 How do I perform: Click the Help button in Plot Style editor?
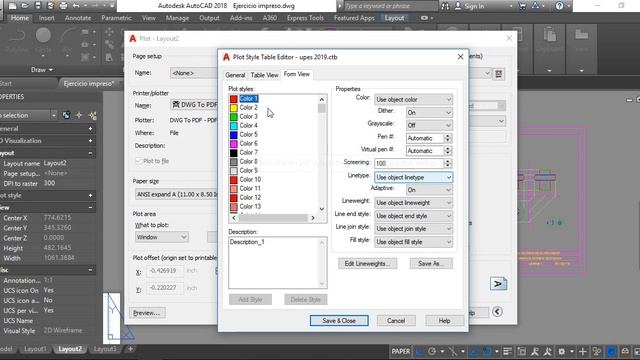(444, 321)
